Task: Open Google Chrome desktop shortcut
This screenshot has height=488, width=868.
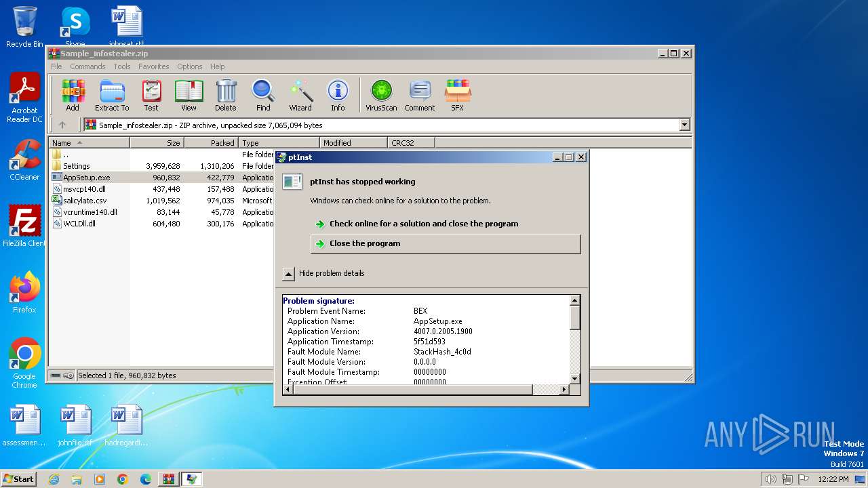Action: pyautogui.click(x=24, y=363)
